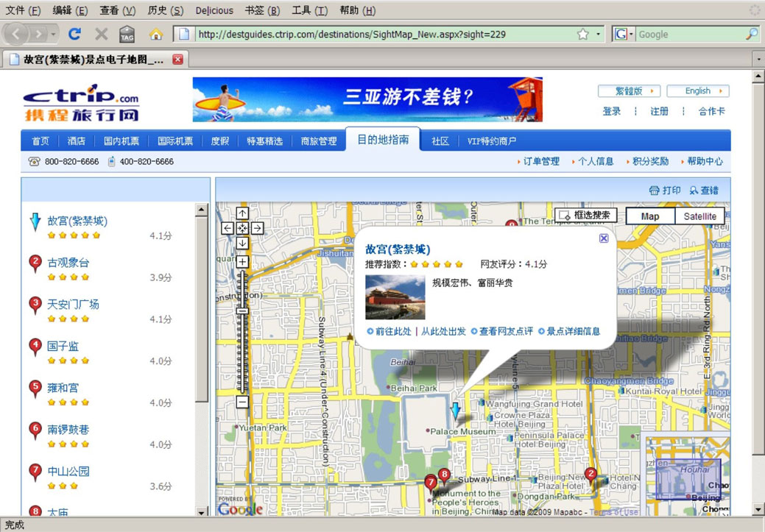765x532 pixels.
Task: Open the tab list dropdown arrow
Action: point(758,60)
